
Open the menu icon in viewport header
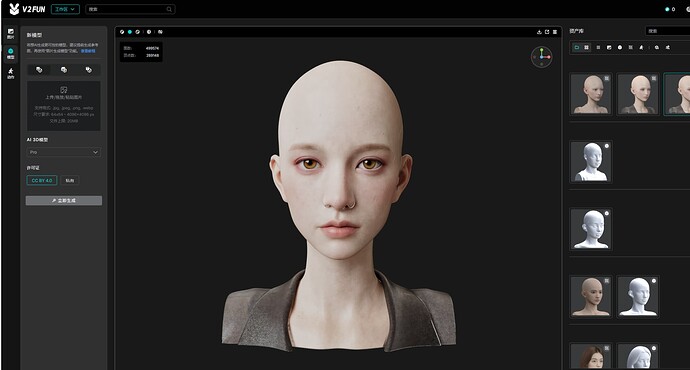[x=555, y=32]
